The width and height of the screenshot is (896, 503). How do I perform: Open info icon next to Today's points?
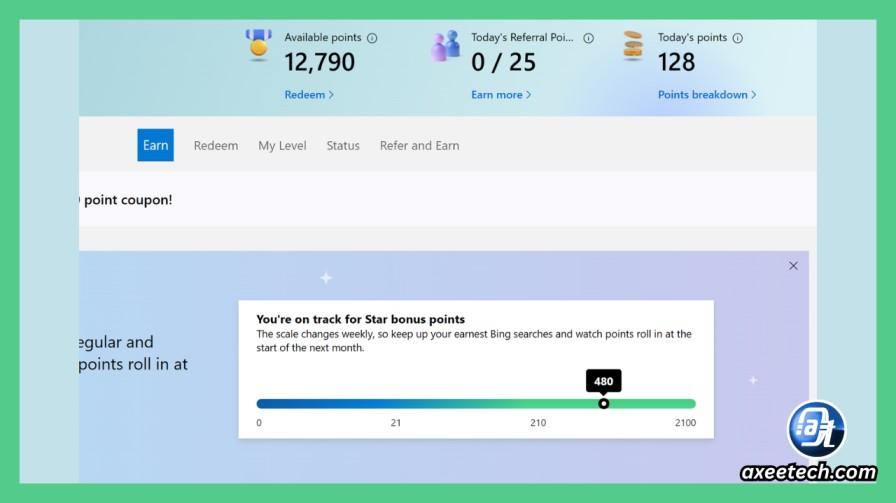click(738, 38)
